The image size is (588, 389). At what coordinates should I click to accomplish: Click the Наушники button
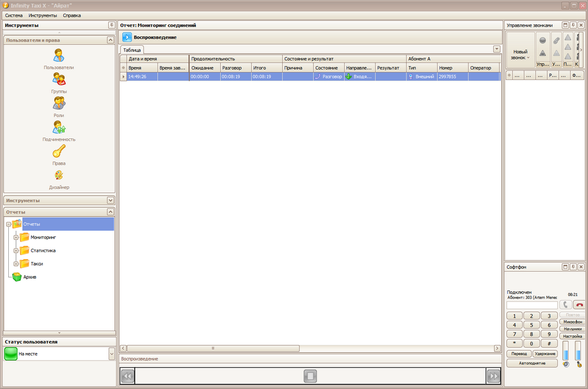(x=572, y=329)
